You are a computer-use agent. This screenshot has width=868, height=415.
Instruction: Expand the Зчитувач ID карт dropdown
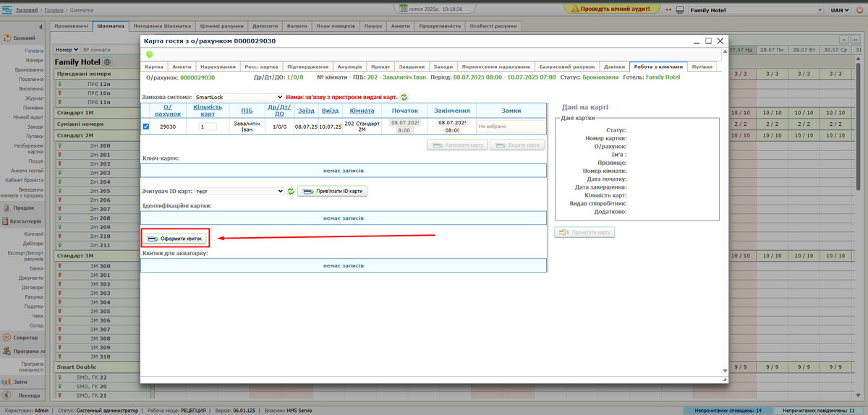tap(239, 192)
